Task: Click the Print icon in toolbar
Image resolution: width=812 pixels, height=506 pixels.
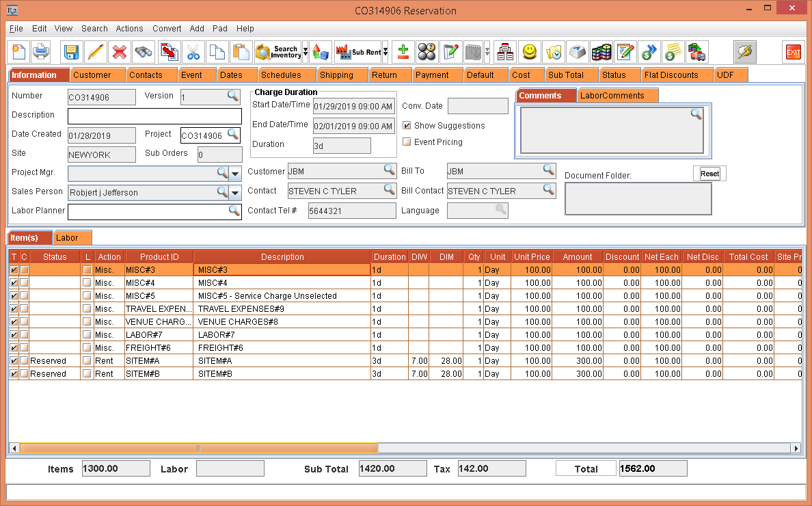Action: pos(41,52)
